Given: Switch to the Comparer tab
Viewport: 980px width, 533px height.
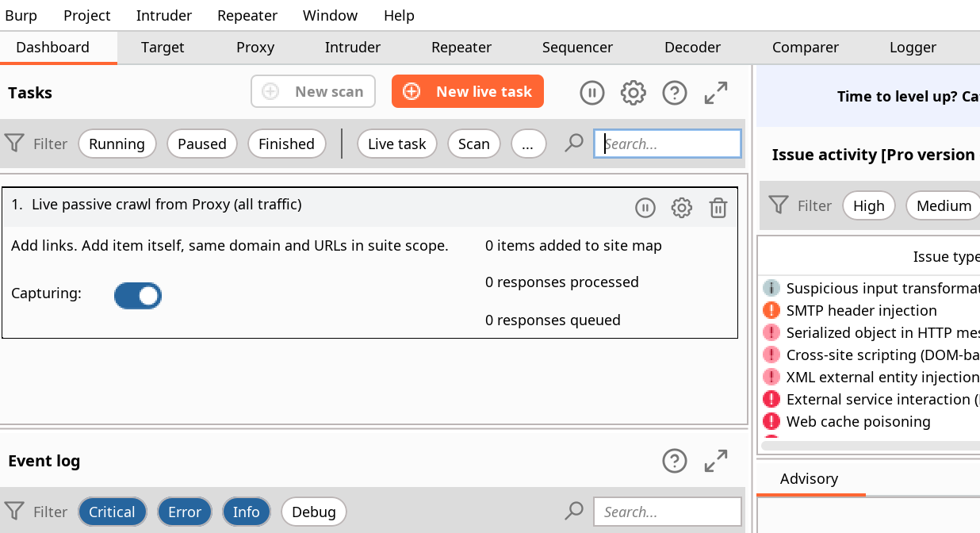Looking at the screenshot, I should pos(806,48).
